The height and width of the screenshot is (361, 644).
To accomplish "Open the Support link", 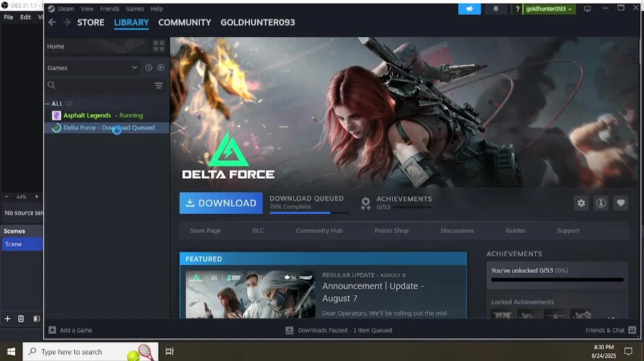I will (568, 231).
